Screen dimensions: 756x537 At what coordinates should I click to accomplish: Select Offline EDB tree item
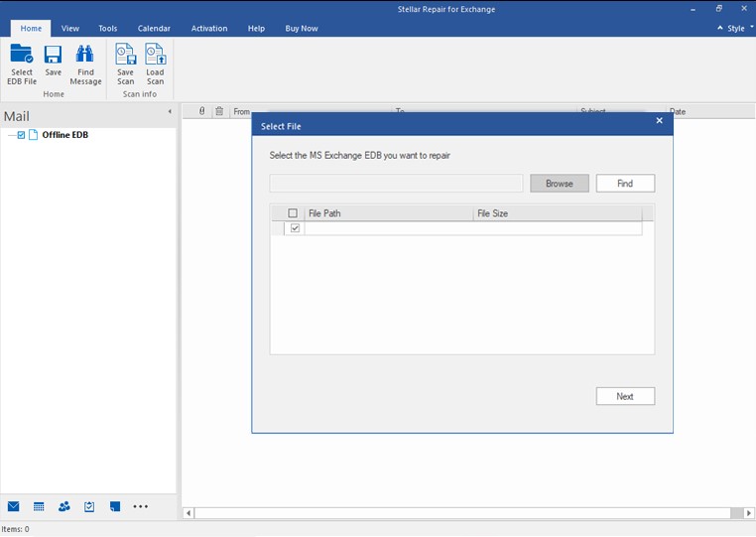pyautogui.click(x=65, y=135)
